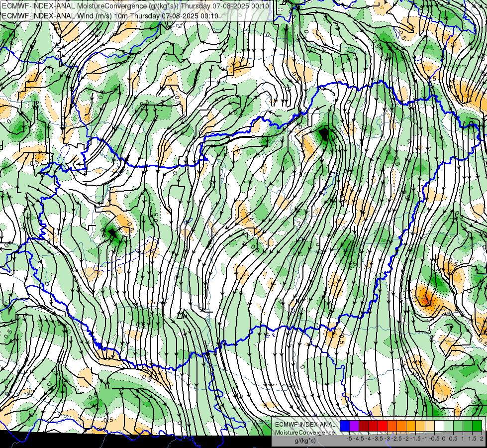Click the black convergence core in upper center map
The image size is (487, 448).
(x=324, y=134)
